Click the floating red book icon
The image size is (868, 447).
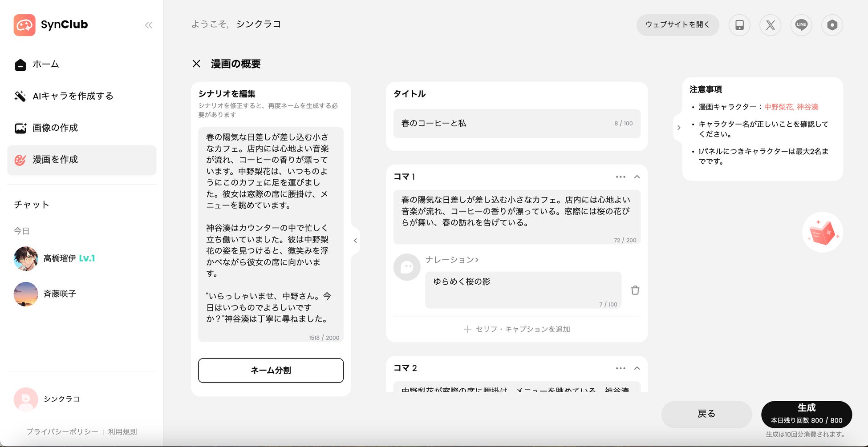(x=823, y=232)
